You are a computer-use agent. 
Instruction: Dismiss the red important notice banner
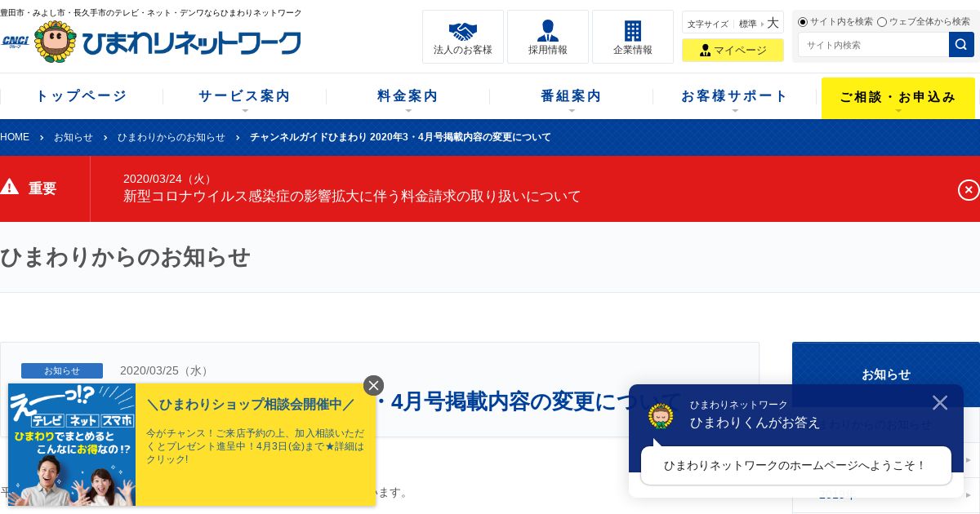point(968,189)
